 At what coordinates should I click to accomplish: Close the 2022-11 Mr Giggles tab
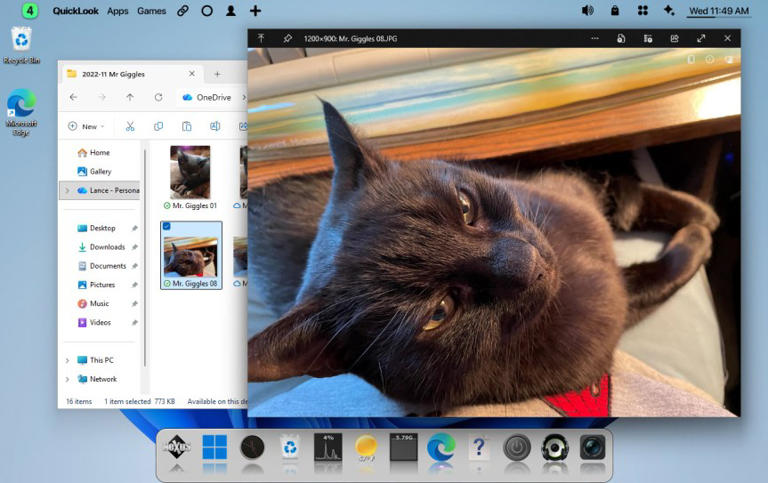click(x=192, y=73)
